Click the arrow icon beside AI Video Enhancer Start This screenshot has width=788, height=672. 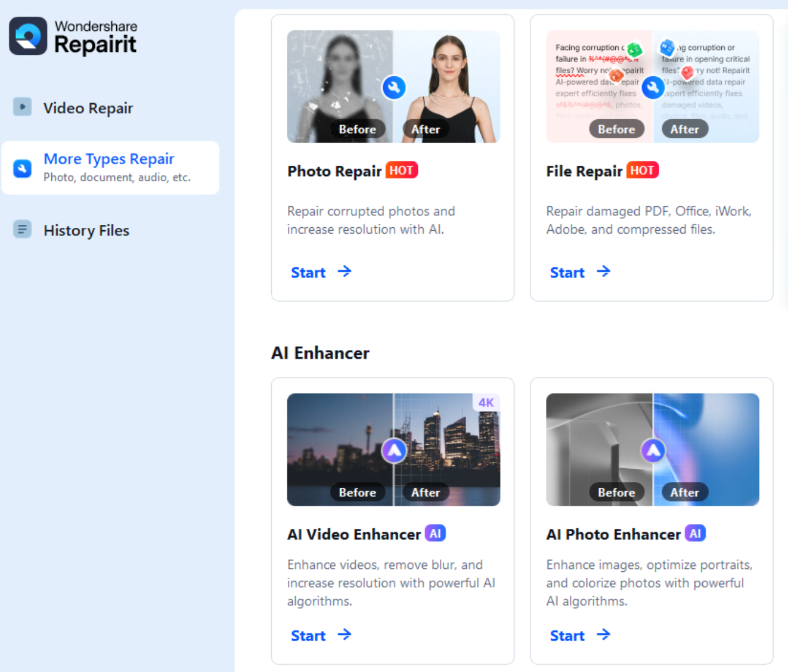(x=345, y=634)
